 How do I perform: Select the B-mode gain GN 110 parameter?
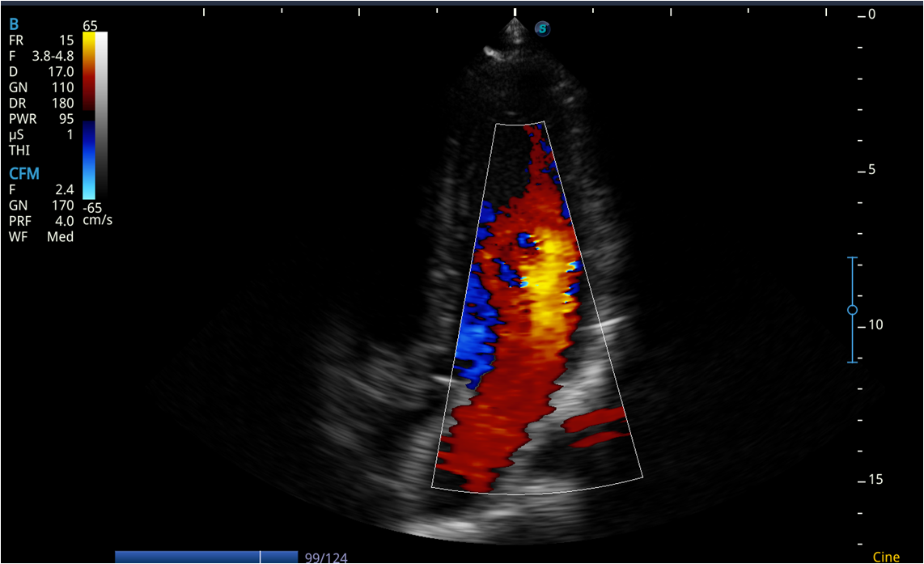41,87
